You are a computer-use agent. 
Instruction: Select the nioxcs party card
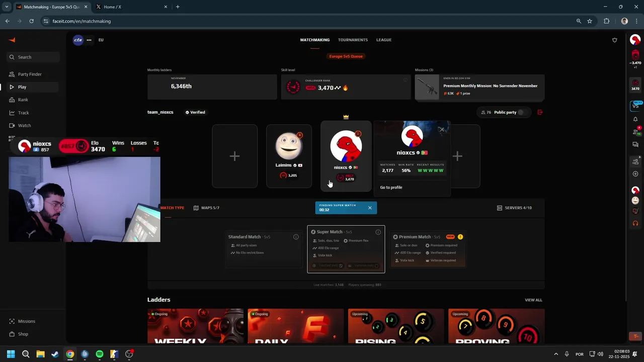(x=346, y=156)
